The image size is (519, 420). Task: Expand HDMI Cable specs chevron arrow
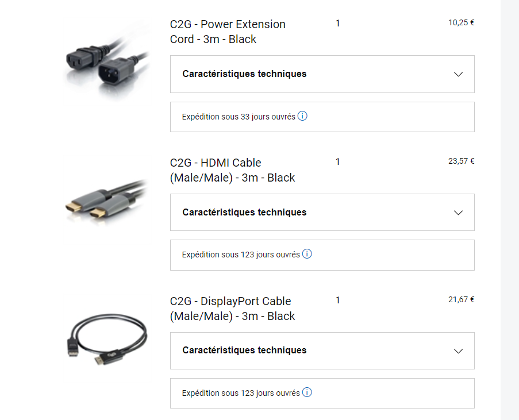coord(458,213)
